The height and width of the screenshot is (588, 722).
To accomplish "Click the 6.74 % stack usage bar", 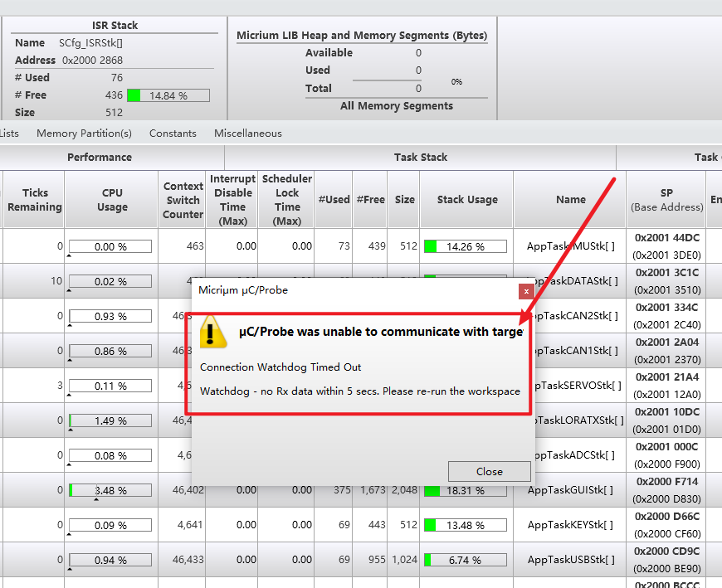I will (465, 560).
